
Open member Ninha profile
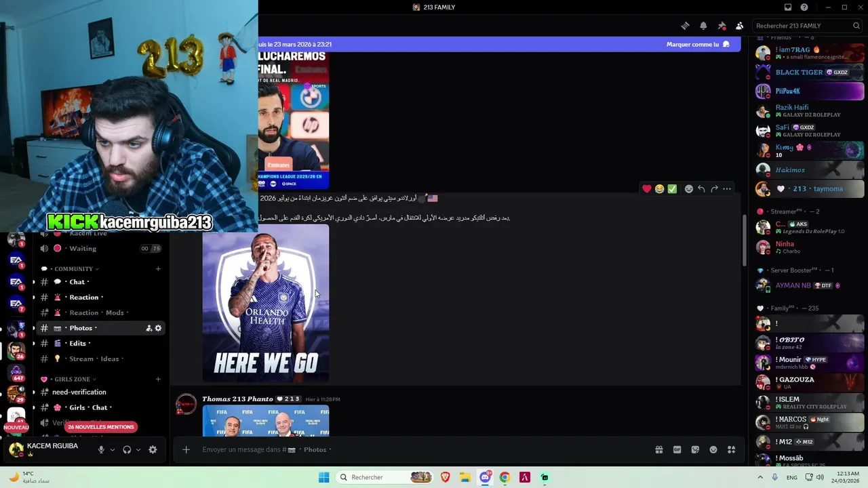(810, 247)
